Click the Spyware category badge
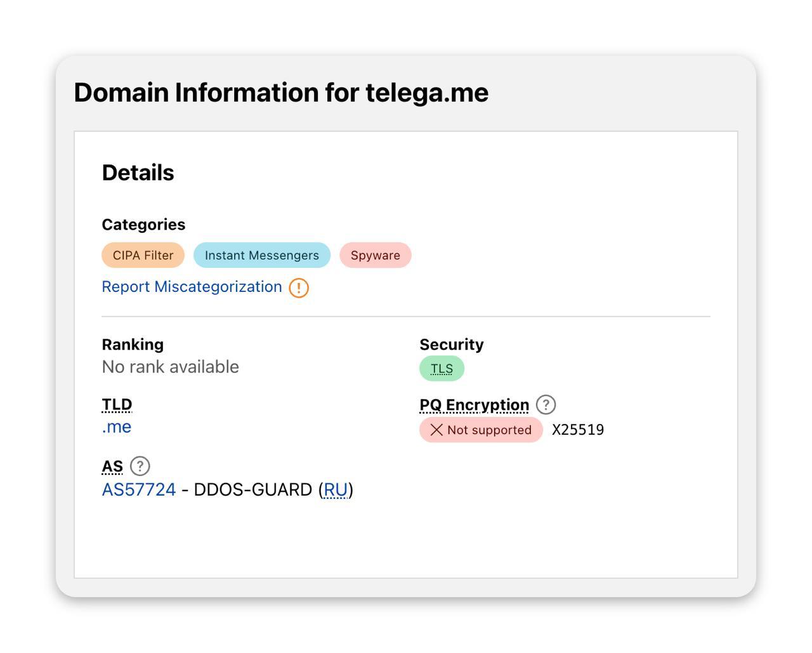Viewport: 812px width, 653px height. coord(375,255)
